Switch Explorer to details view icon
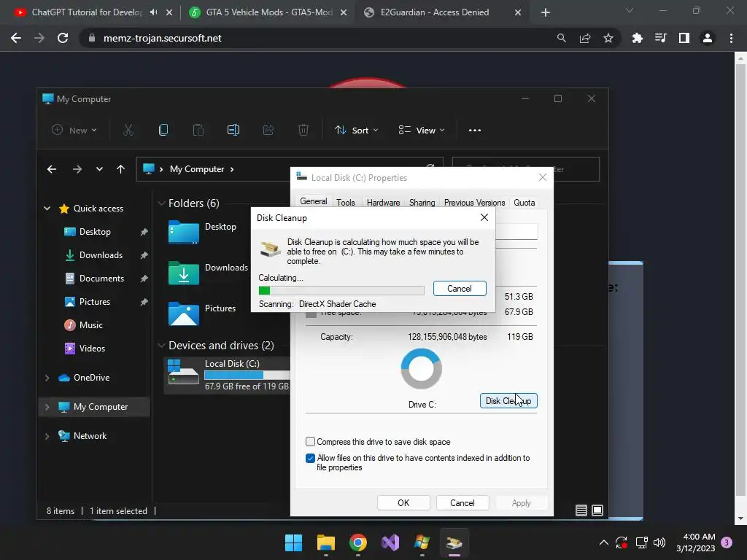 tap(581, 510)
